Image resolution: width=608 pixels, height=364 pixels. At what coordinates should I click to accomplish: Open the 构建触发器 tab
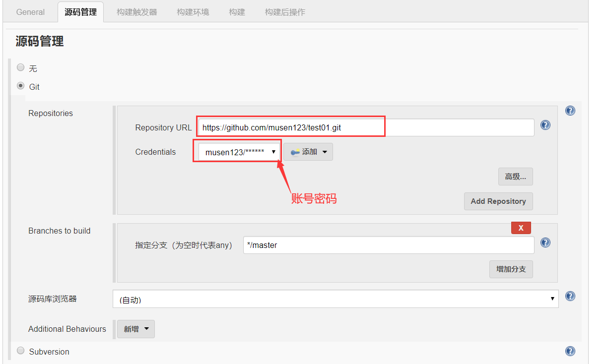click(x=137, y=12)
